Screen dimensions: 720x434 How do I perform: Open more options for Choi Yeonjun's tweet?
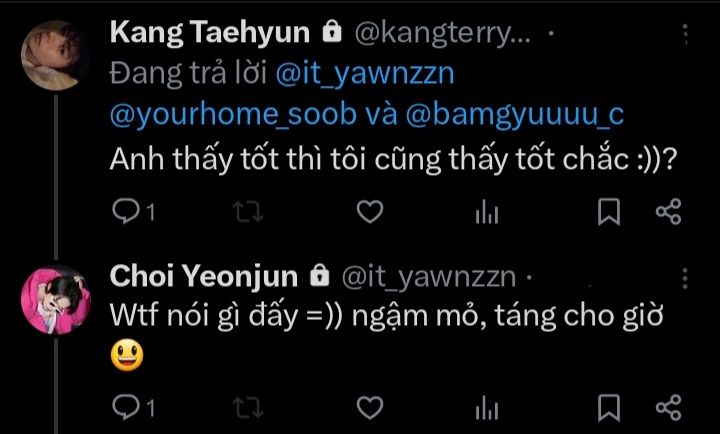(x=685, y=279)
